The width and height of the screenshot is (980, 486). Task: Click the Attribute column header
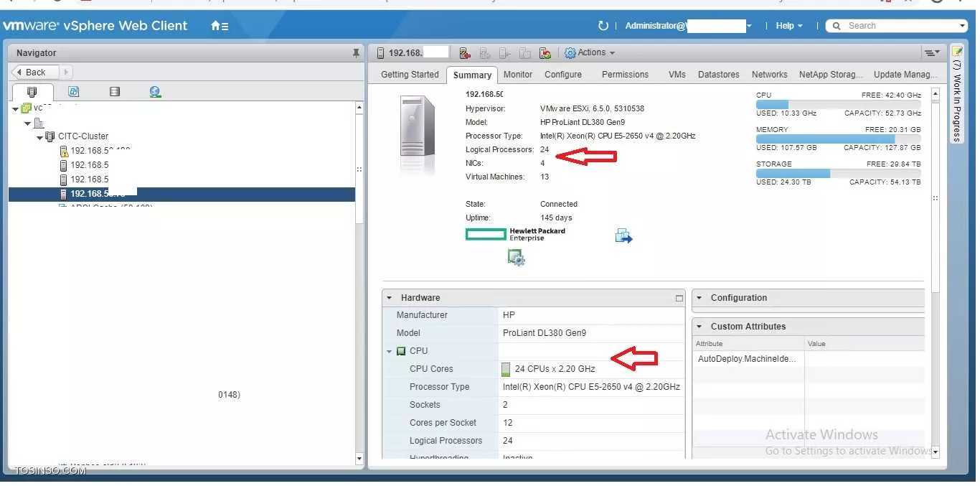[x=748, y=344]
